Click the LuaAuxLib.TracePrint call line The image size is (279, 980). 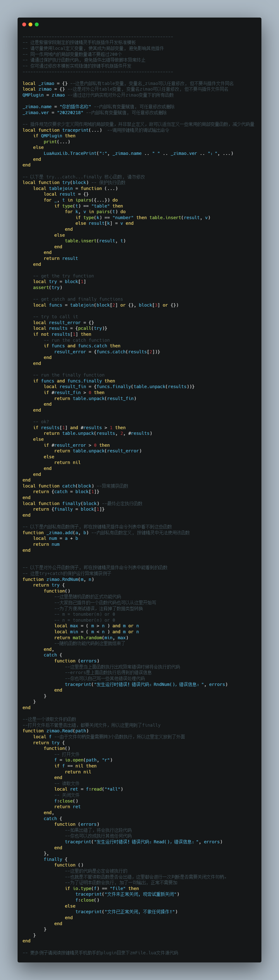[x=138, y=153]
